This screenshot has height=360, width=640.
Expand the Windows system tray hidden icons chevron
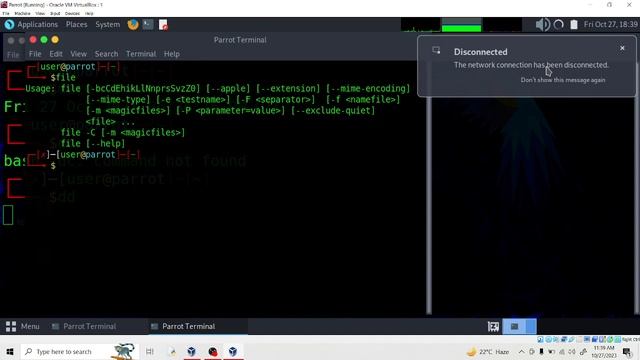[x=521, y=351]
